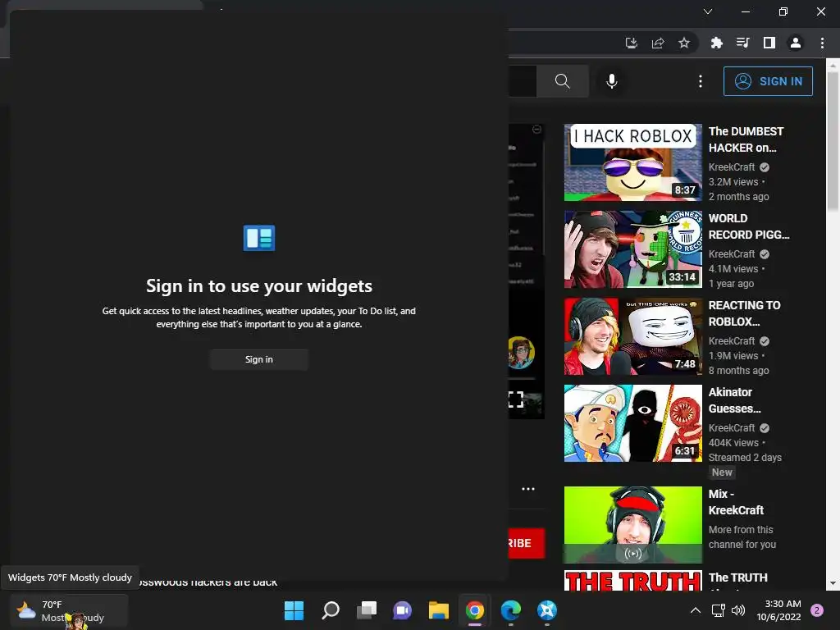Viewport: 840px width, 630px height.
Task: Bookmark this tab with the star icon
Action: pos(684,43)
